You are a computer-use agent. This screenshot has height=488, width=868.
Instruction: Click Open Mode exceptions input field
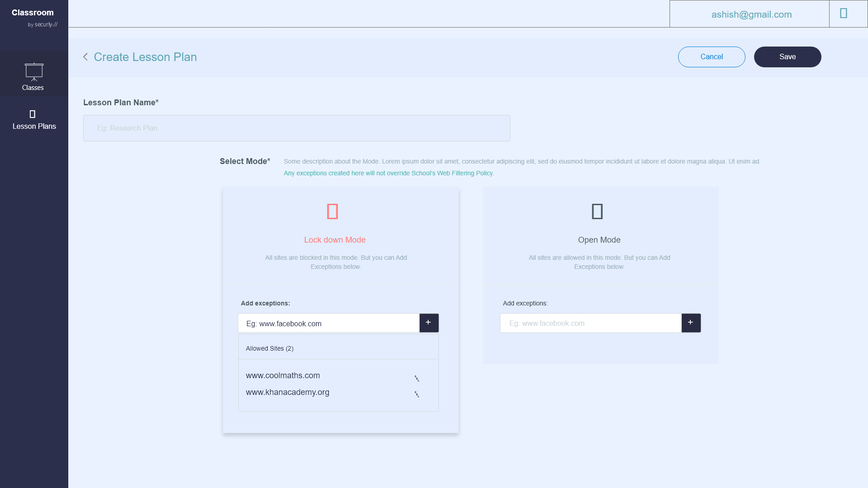pos(590,324)
